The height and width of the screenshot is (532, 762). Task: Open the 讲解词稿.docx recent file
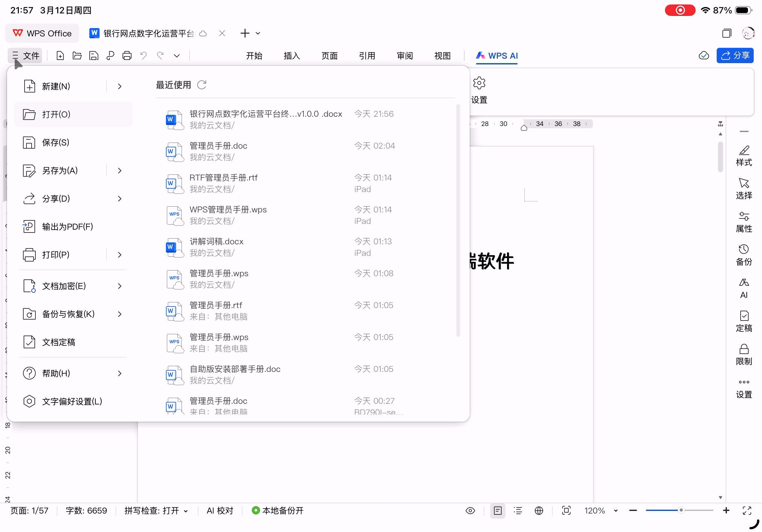click(x=216, y=241)
